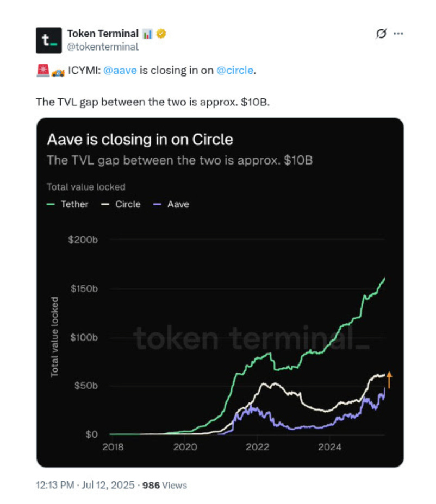Click the chart title 'Aave is closing in on Circle'
Screen dimensions: 436x504
[140, 140]
